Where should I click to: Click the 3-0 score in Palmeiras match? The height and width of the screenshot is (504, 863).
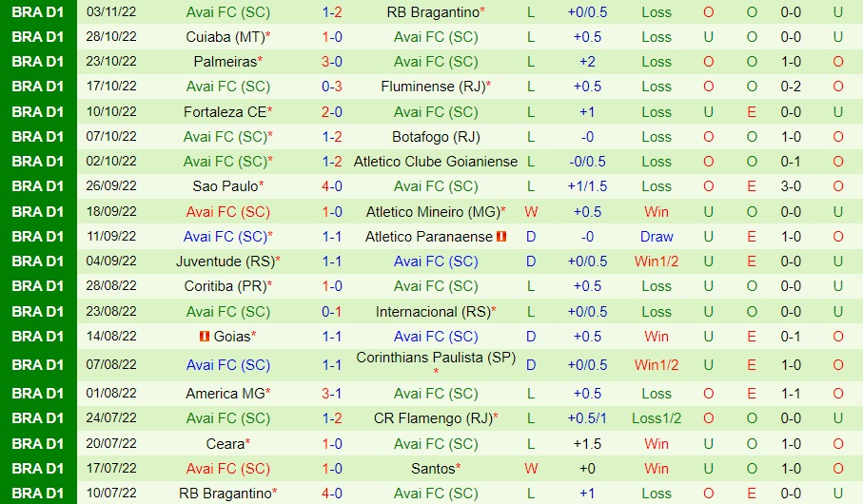click(x=332, y=62)
